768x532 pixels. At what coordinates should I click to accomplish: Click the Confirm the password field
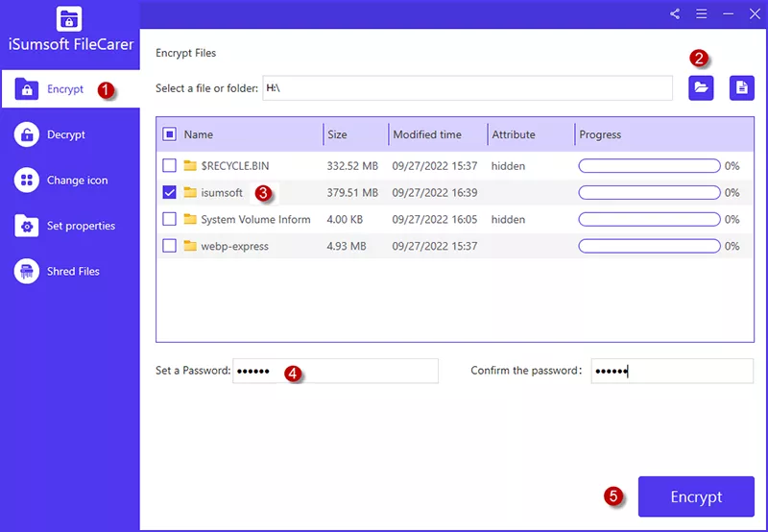coord(672,371)
